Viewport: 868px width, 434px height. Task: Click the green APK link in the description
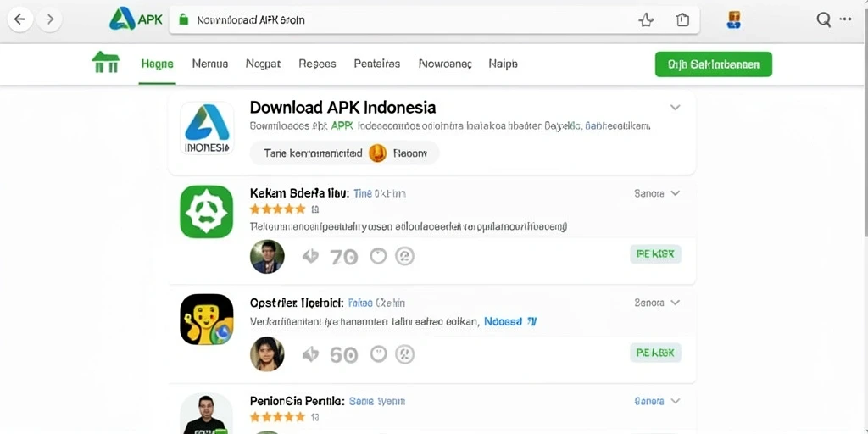(342, 125)
